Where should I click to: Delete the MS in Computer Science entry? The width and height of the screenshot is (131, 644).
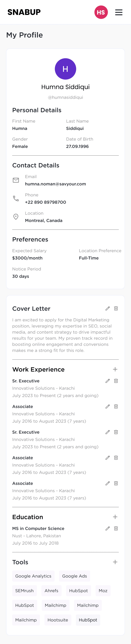[116, 528]
